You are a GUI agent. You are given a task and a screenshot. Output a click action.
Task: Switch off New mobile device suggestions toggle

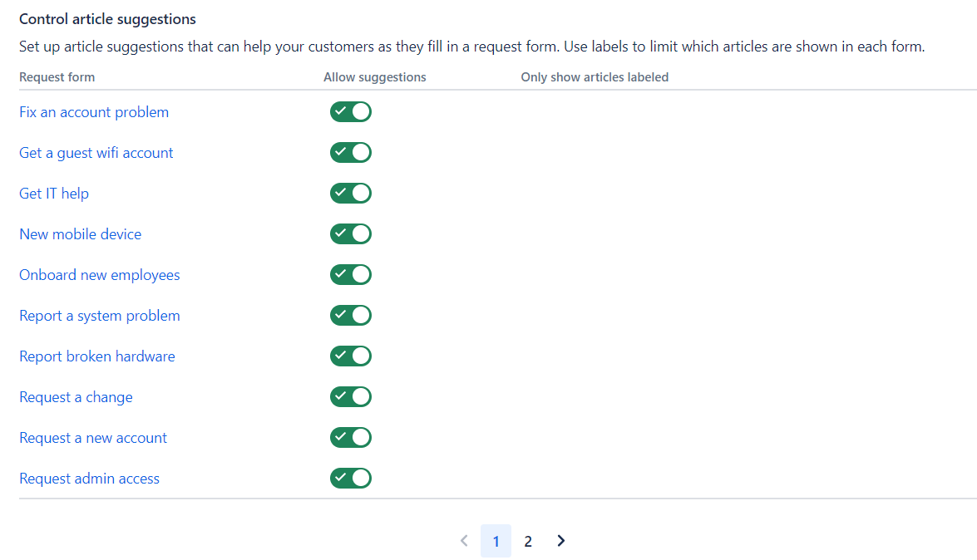click(x=350, y=234)
